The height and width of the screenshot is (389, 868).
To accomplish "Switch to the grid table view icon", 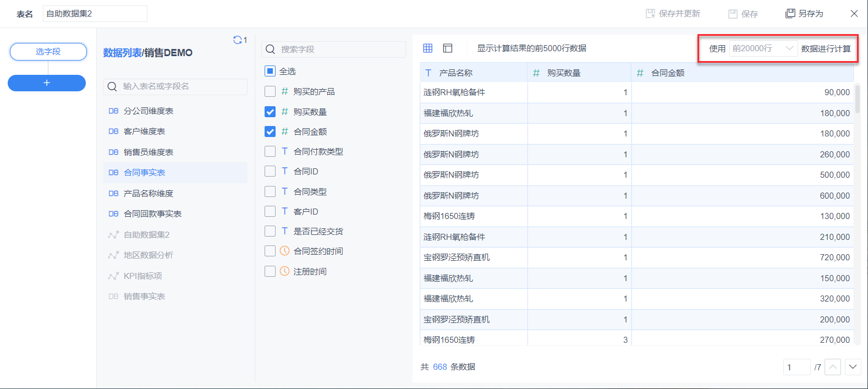I will coord(428,48).
